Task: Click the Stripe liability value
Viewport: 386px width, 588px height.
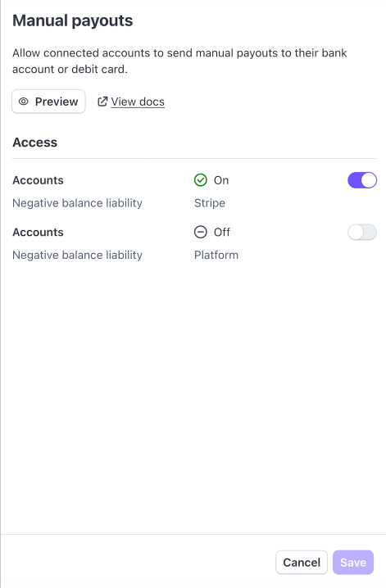Action: pyautogui.click(x=210, y=203)
